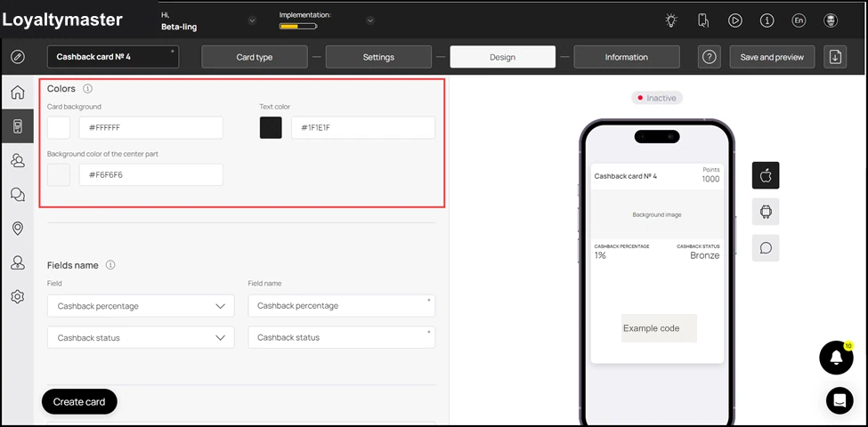Switch preview to message bubble view

coord(766,248)
